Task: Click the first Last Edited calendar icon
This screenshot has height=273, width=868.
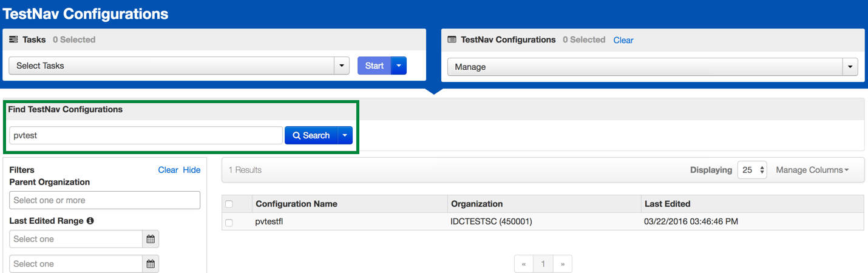Action: [151, 239]
